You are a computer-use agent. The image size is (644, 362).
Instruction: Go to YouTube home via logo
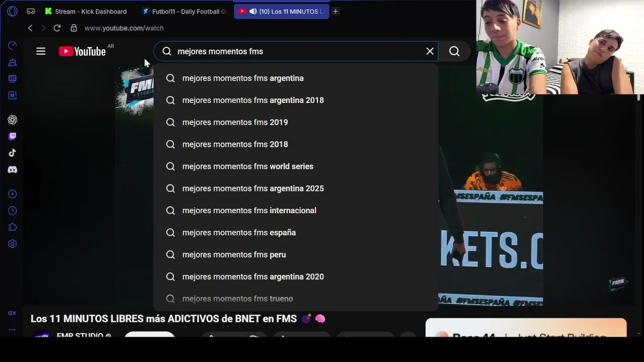82,51
